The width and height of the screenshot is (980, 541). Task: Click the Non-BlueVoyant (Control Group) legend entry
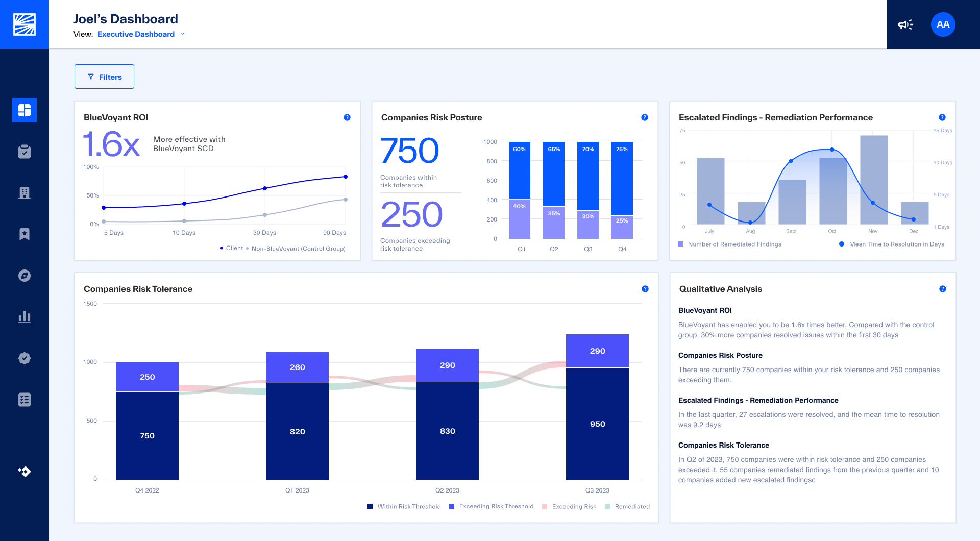tap(296, 249)
